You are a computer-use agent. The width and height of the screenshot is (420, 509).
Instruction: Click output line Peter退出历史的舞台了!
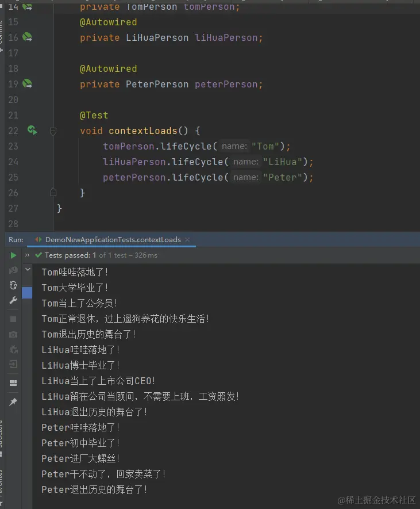(94, 490)
